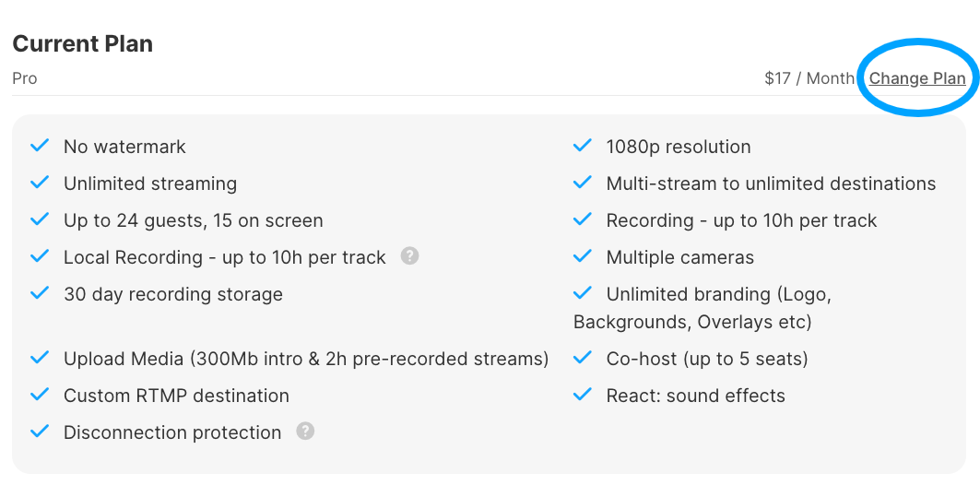Image resolution: width=980 pixels, height=485 pixels.
Task: Click checkmark beside 1080p resolution
Action: pyautogui.click(x=582, y=146)
